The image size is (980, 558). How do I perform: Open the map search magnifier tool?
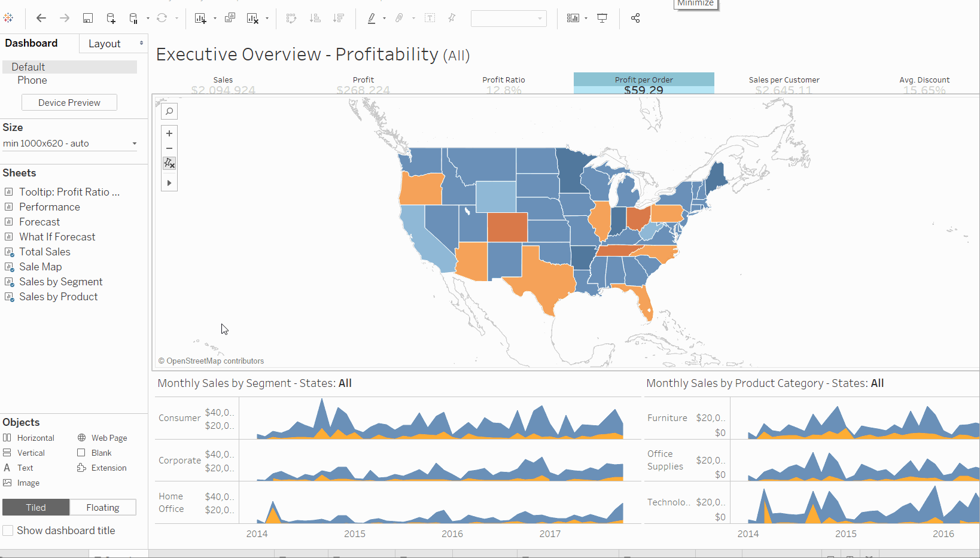point(169,111)
